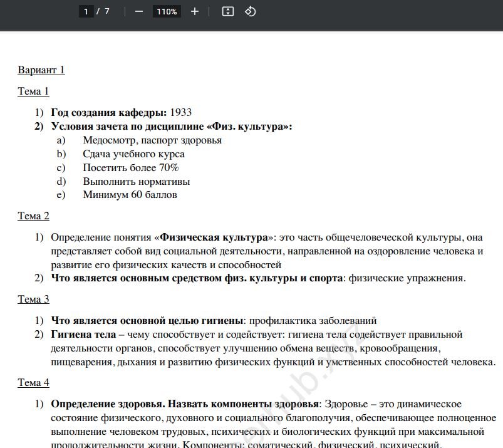
Task: Click list item "Сдача учебного курса"
Action: point(133,154)
